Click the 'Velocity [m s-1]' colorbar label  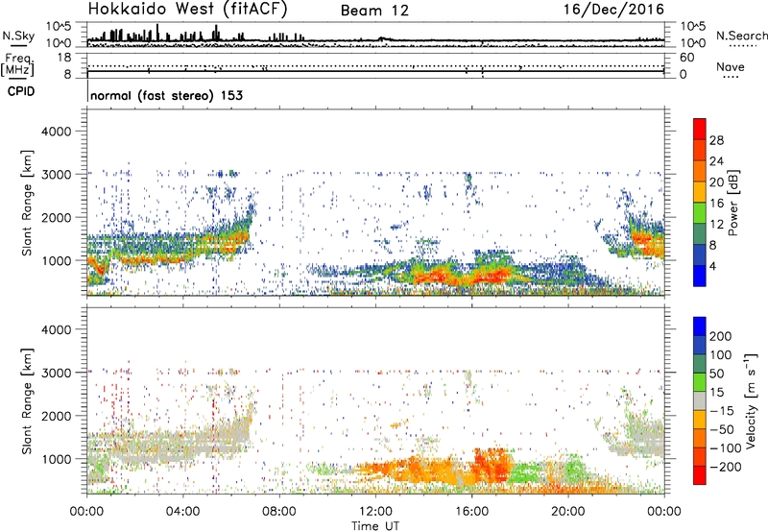pos(751,400)
